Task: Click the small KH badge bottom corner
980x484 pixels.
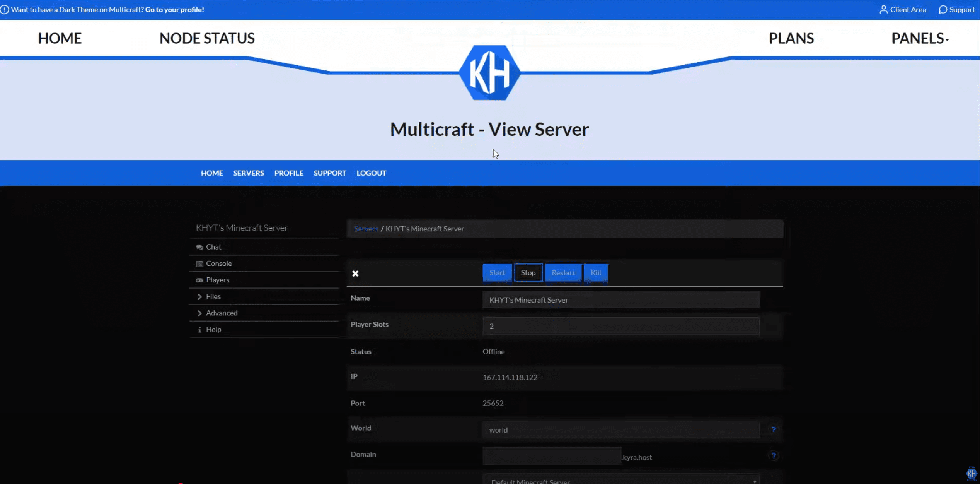Action: coord(971,474)
